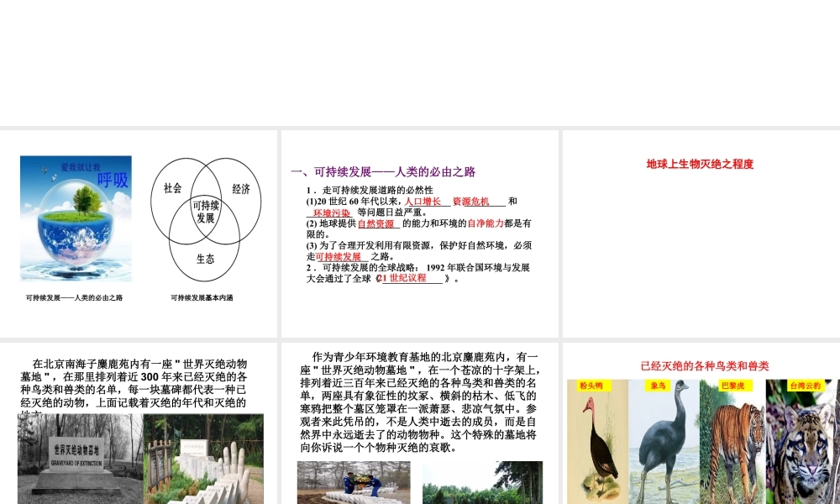
Task: Click the red title 地球上生物灭绝之程度
Action: coord(700,164)
